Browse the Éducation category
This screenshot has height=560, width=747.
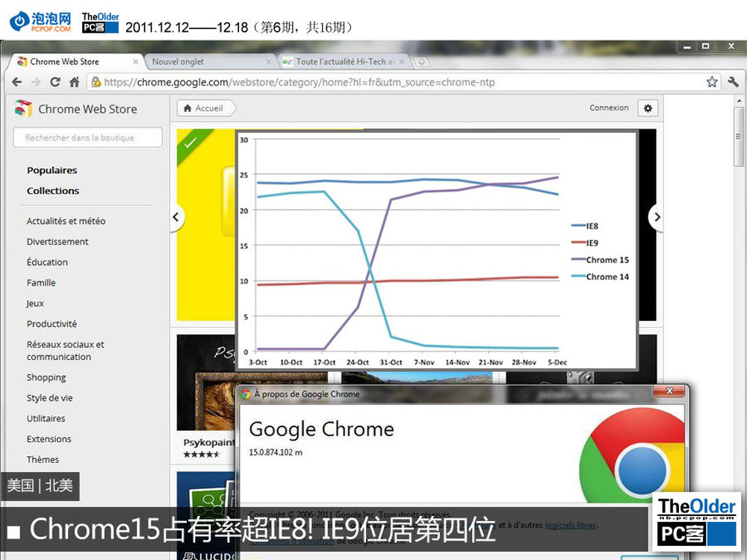pyautogui.click(x=47, y=262)
